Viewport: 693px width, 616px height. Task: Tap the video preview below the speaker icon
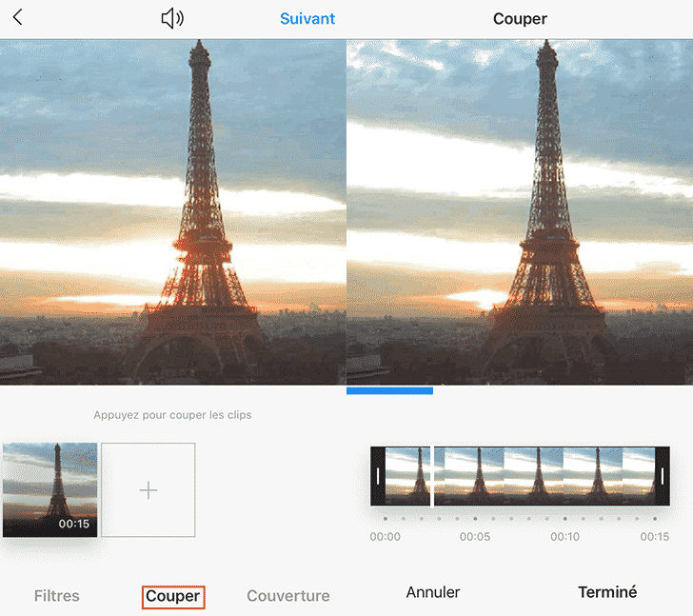coord(172,211)
